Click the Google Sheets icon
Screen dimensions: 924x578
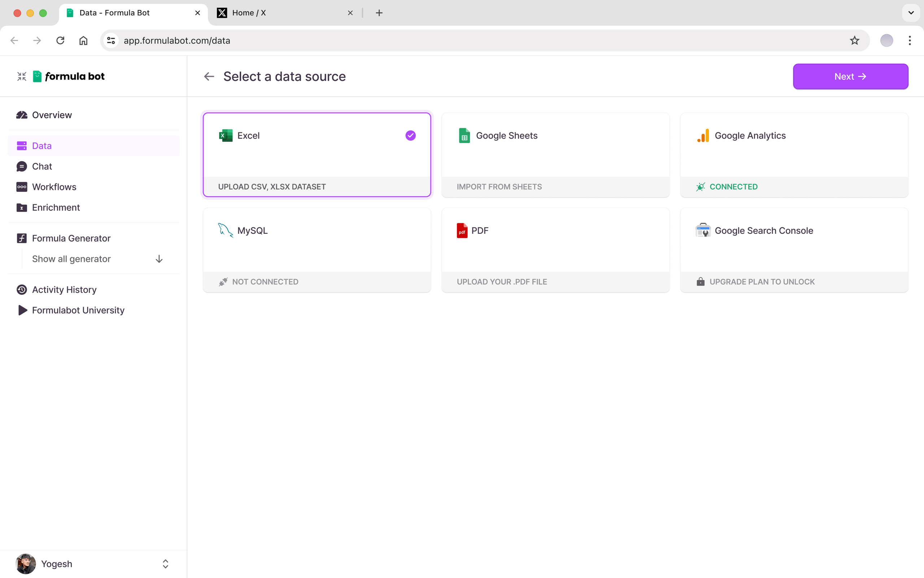pos(464,135)
